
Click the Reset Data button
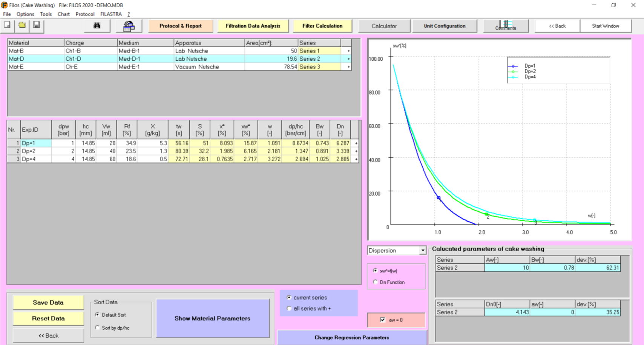pyautogui.click(x=48, y=318)
